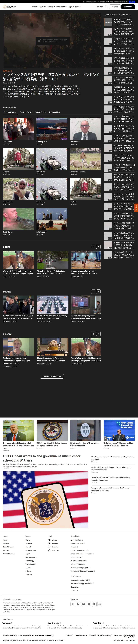Viewport: 138px width, 644px height.
Task: Open the Oddly Enough category thumbnail
Action: coord(18,219)
